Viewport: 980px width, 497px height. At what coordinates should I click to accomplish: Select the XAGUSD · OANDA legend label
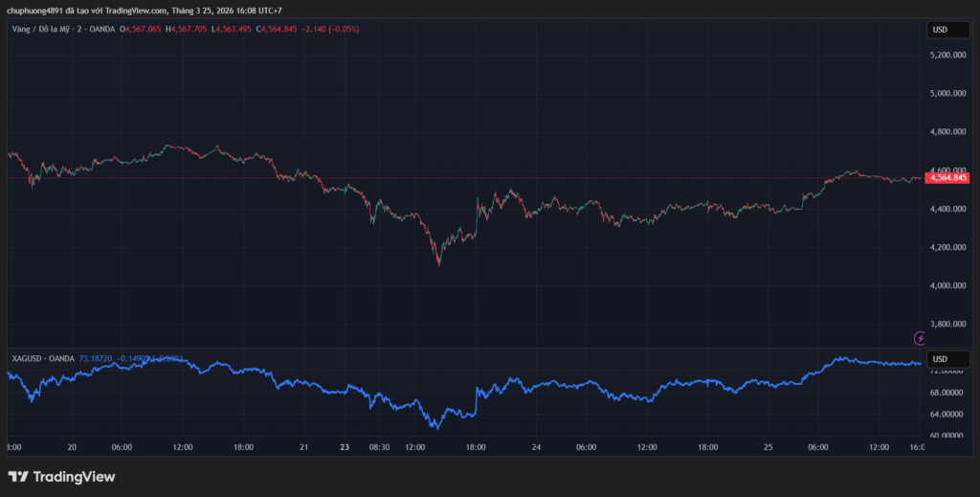[x=42, y=358]
